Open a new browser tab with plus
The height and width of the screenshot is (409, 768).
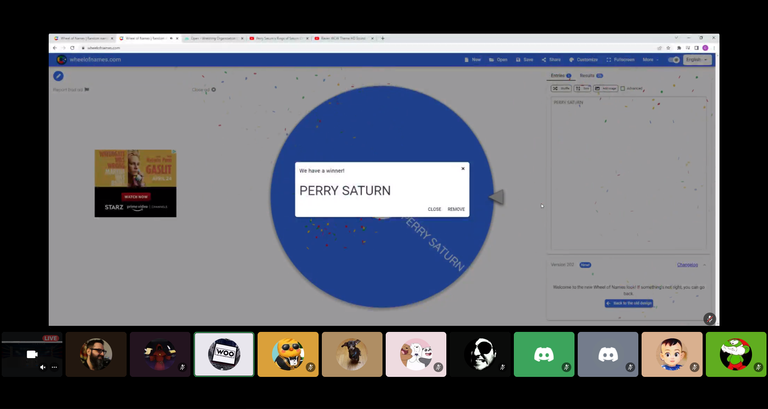tap(383, 38)
